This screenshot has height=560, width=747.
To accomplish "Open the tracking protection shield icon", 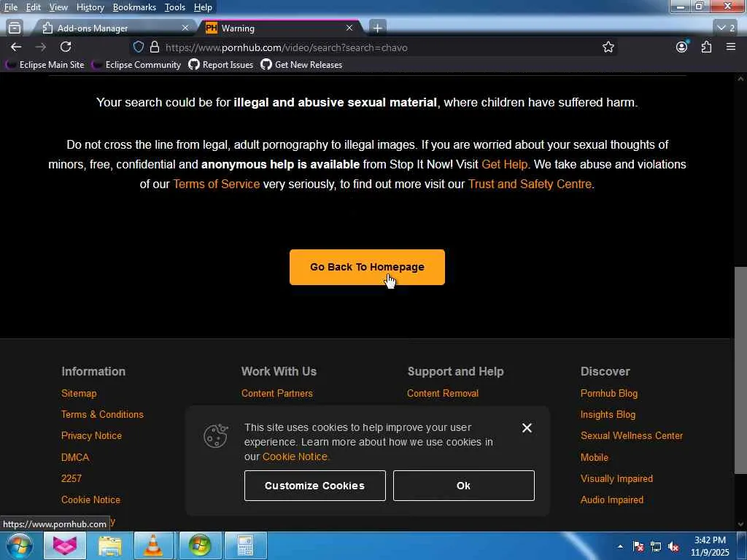I will point(138,47).
